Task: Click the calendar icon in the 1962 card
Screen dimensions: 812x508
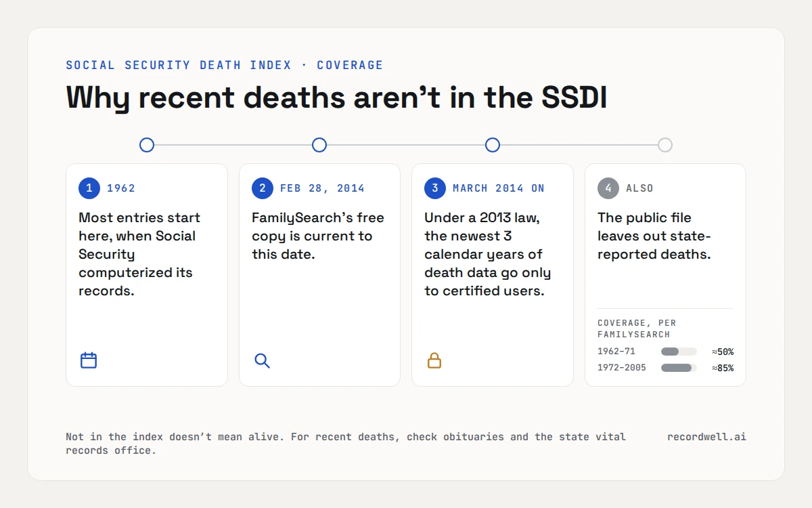Action: (89, 360)
